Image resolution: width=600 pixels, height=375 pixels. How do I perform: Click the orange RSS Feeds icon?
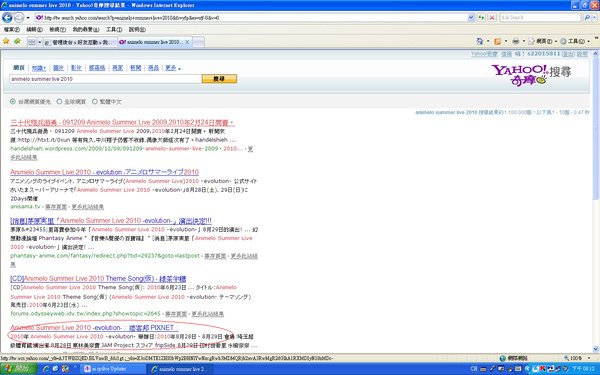tap(498, 41)
